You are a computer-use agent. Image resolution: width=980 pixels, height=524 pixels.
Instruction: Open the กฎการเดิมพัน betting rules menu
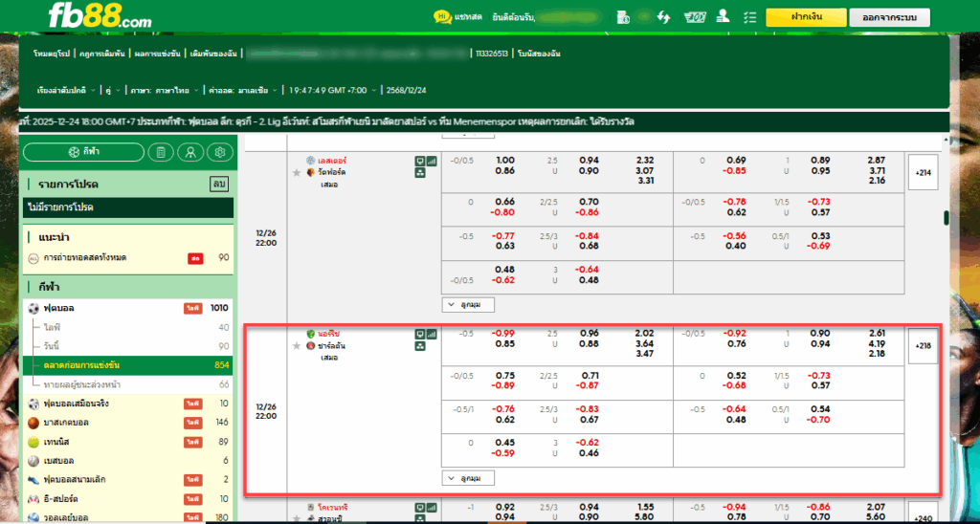tap(102, 54)
